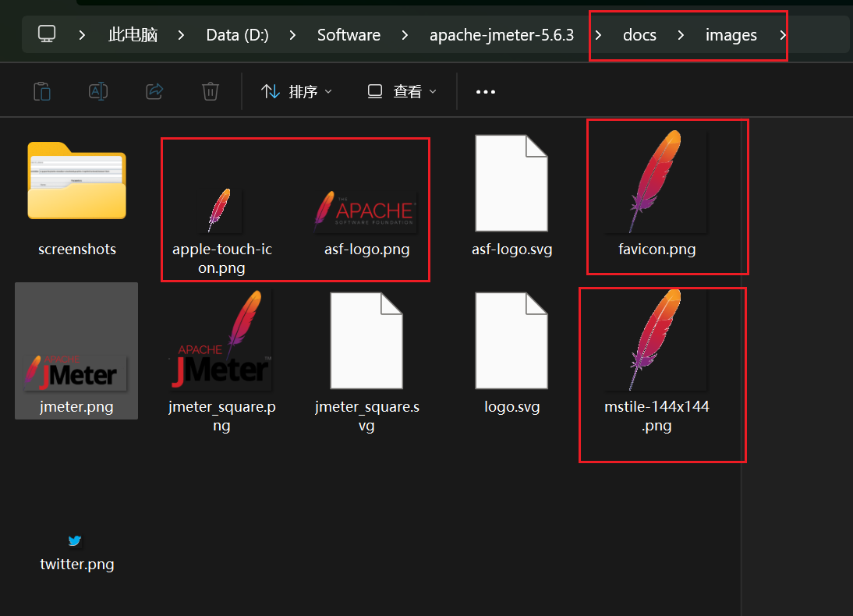Click the twitter.png file name
The height and width of the screenshot is (616, 853).
point(76,565)
